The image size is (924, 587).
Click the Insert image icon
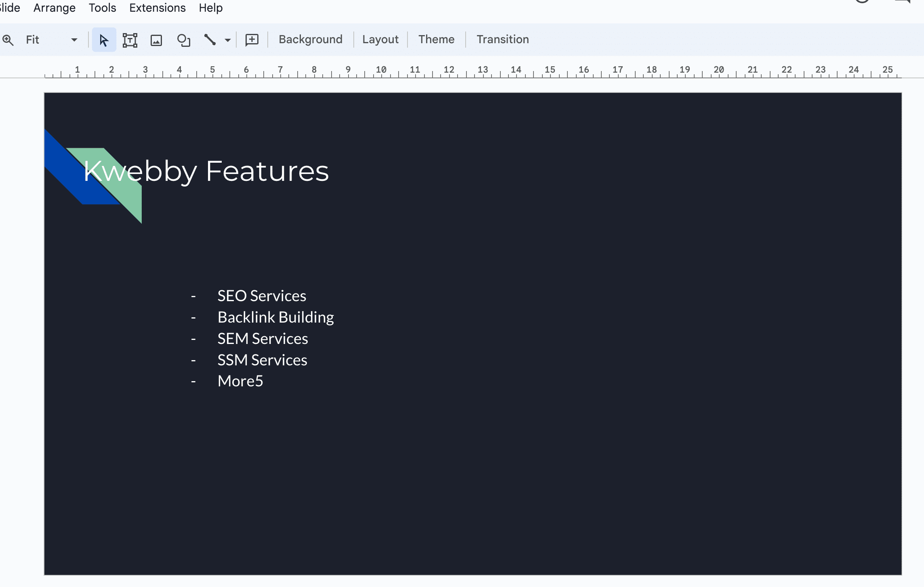tap(156, 40)
